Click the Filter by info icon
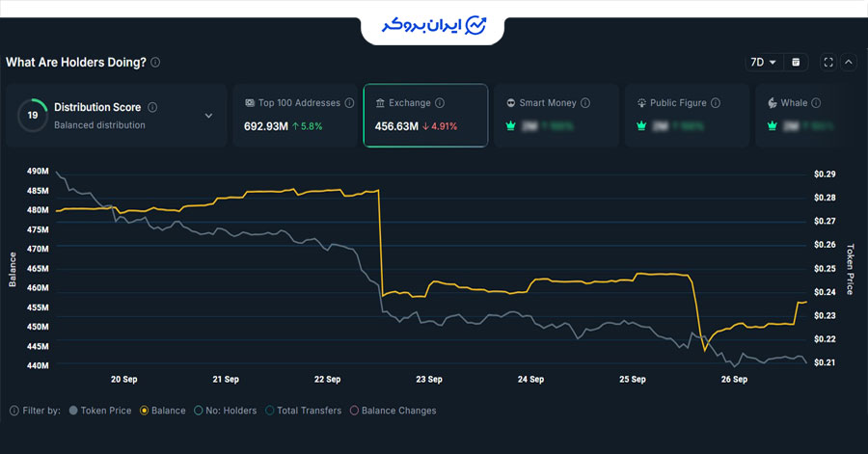Viewport: 868px width, 454px height. (x=14, y=411)
